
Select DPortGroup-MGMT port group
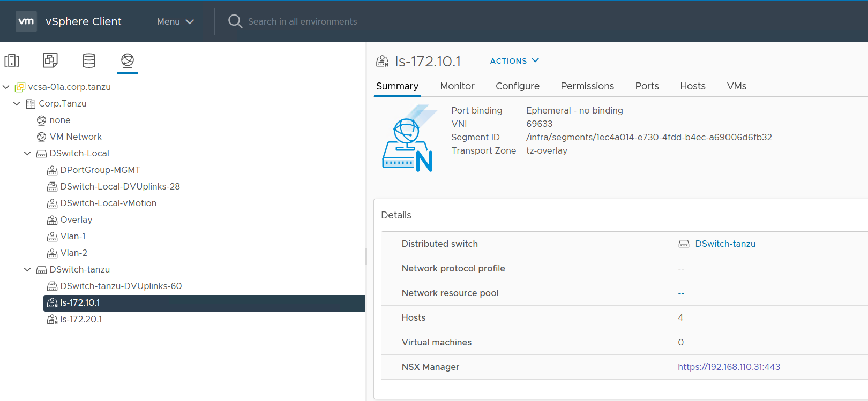point(100,170)
